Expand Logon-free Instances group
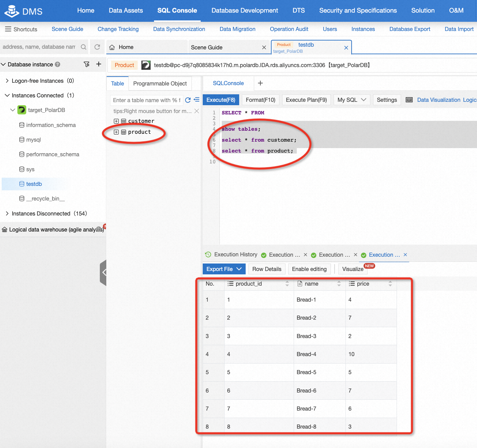The image size is (477, 448). pos(7,81)
